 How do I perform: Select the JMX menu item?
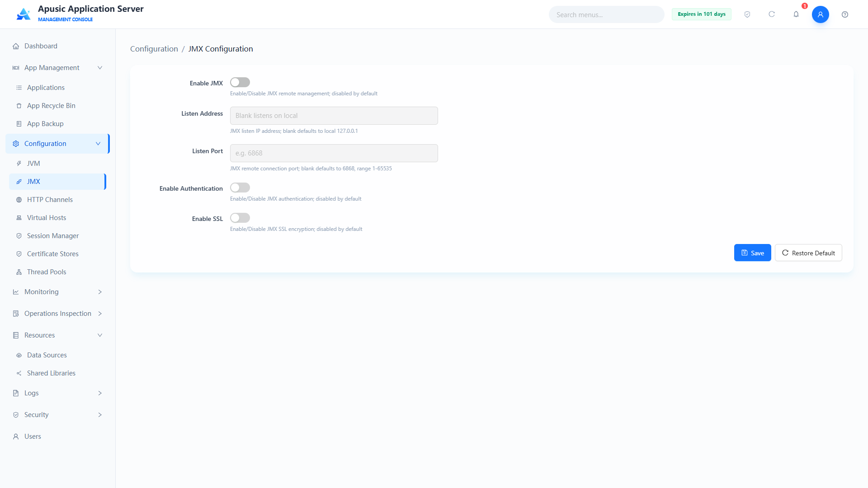point(58,182)
